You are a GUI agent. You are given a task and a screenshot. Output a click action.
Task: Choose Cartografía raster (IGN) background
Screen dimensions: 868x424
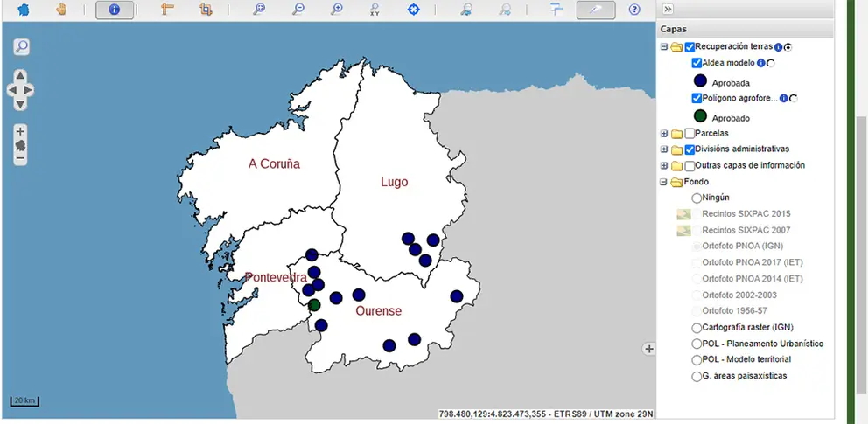coord(696,328)
